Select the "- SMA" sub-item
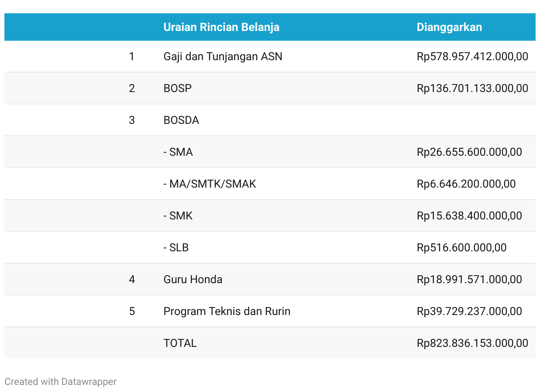Image resolution: width=540 pixels, height=392 pixels. point(178,152)
